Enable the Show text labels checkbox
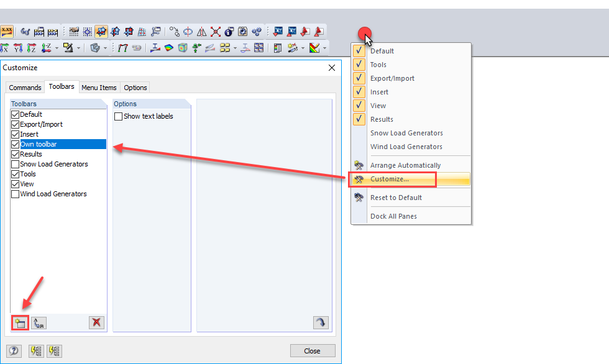The image size is (609, 364). tap(118, 116)
